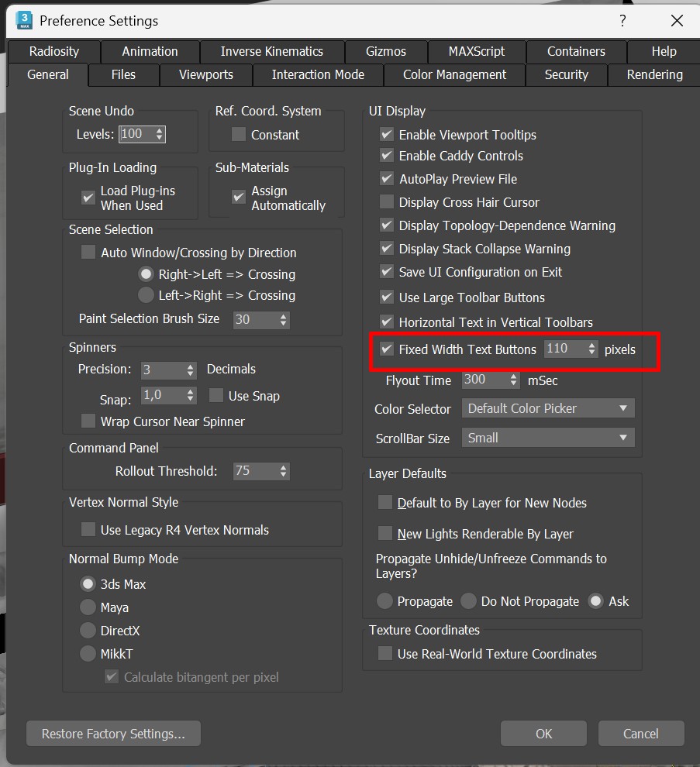Toggle Horizontal Text in Vertical Toolbars

click(x=387, y=322)
